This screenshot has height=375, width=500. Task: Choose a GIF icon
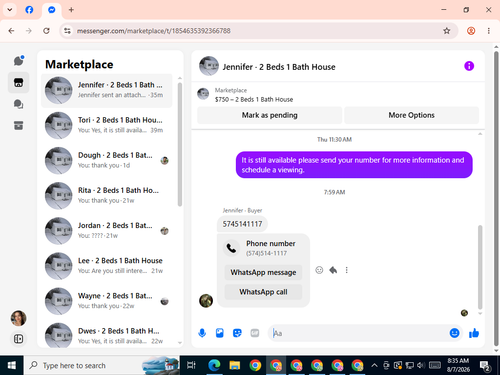(x=255, y=333)
